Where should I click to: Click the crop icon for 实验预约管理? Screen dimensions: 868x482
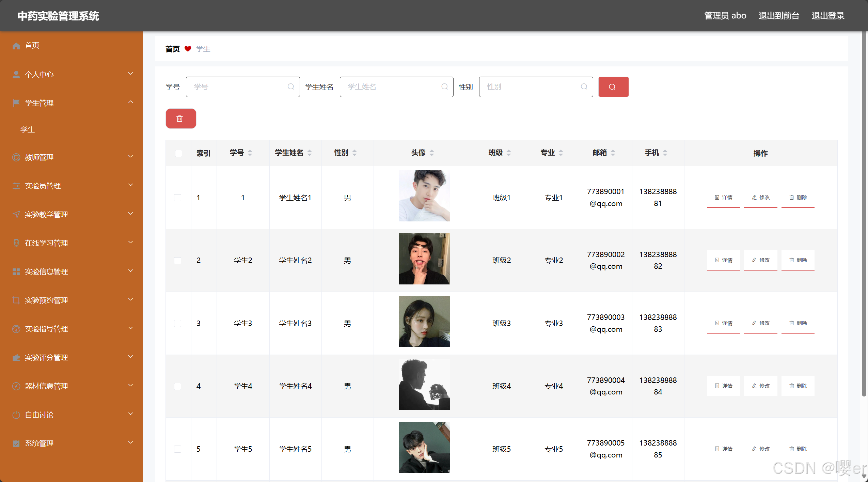click(x=16, y=300)
